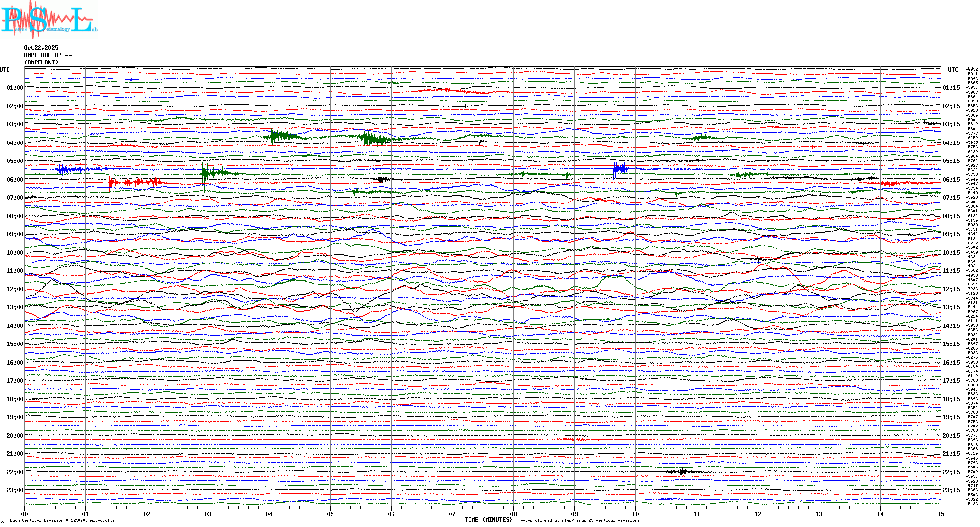Click the (AMPELAKI) station name

(41, 62)
